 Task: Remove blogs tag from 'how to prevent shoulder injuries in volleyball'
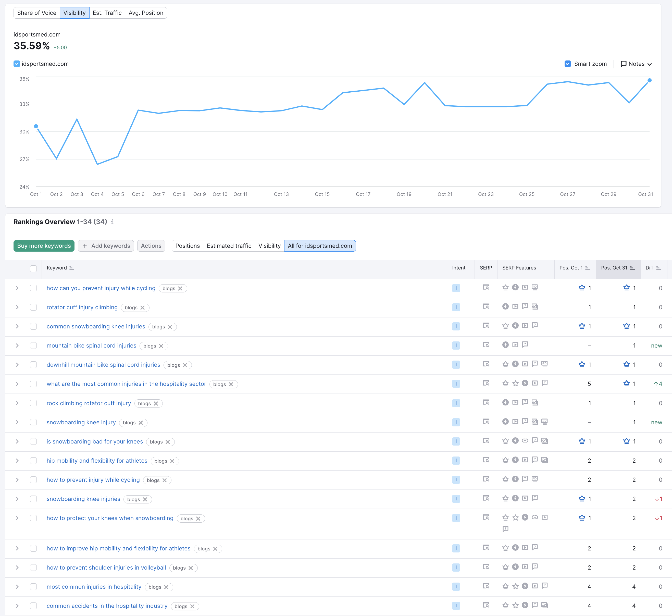(191, 568)
